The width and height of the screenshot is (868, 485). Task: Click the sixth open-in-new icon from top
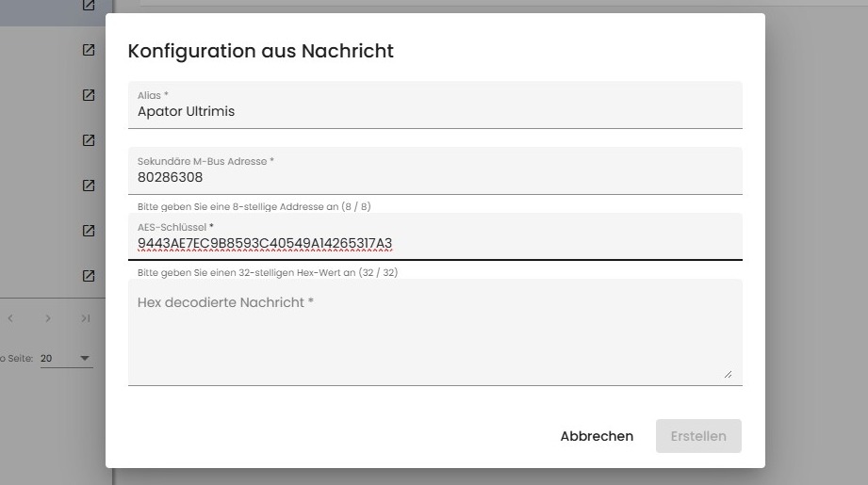pyautogui.click(x=89, y=231)
